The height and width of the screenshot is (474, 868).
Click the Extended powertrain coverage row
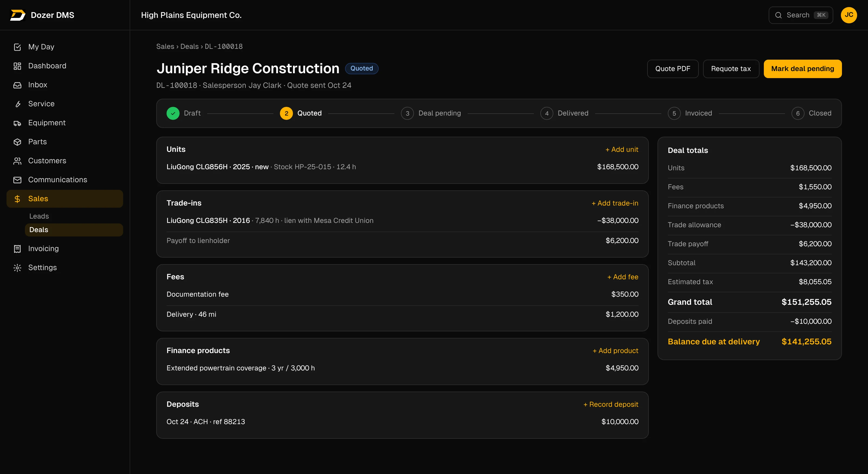tap(402, 368)
